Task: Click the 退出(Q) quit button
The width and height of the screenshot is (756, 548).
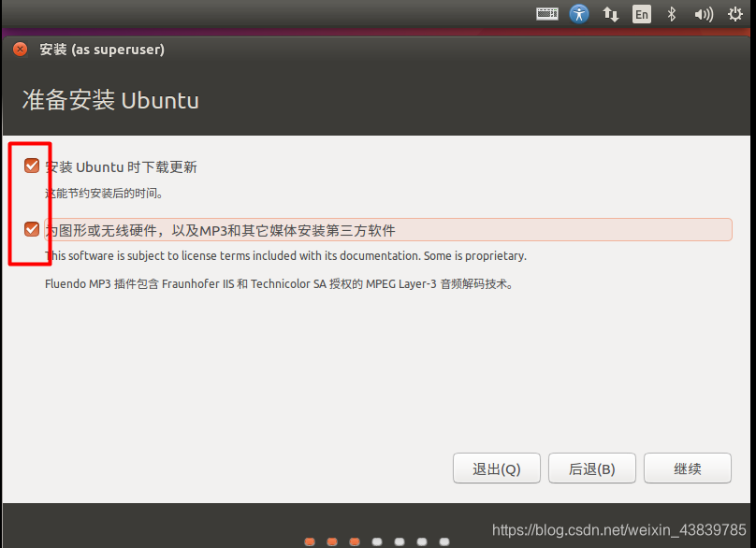Action: coord(496,468)
